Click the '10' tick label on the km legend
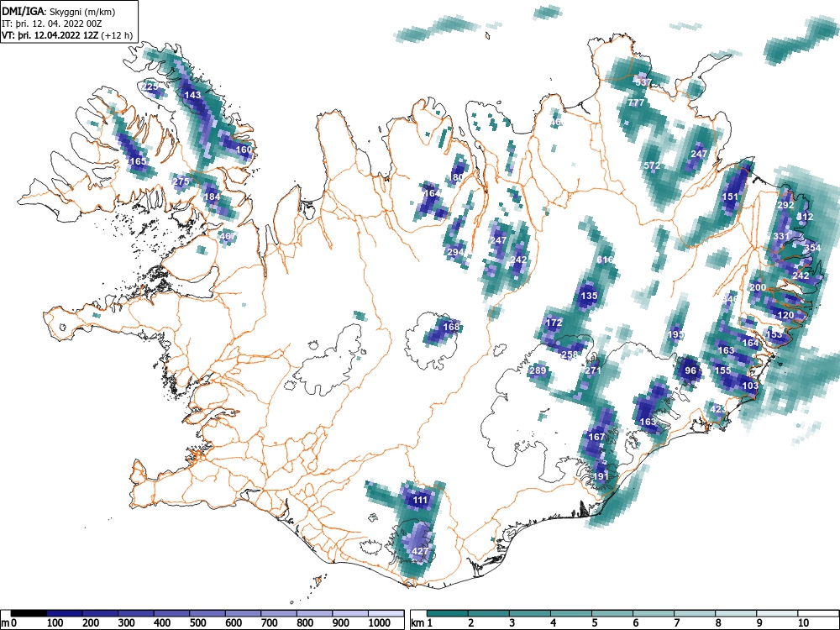The width and height of the screenshot is (840, 630). tap(802, 622)
